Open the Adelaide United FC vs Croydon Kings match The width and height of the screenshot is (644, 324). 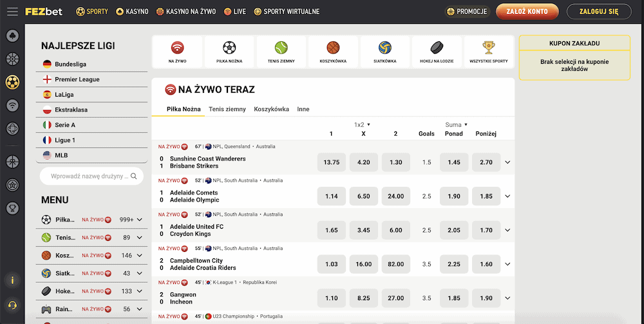[x=196, y=231]
